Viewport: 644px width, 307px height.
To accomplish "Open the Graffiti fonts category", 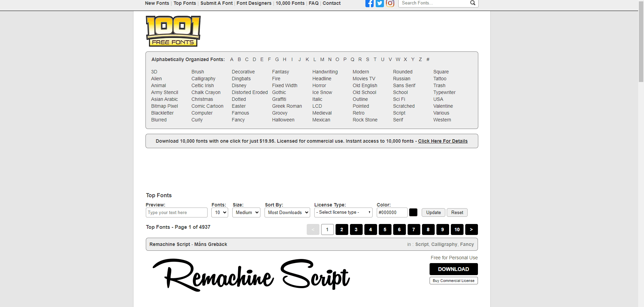I will coord(279,99).
